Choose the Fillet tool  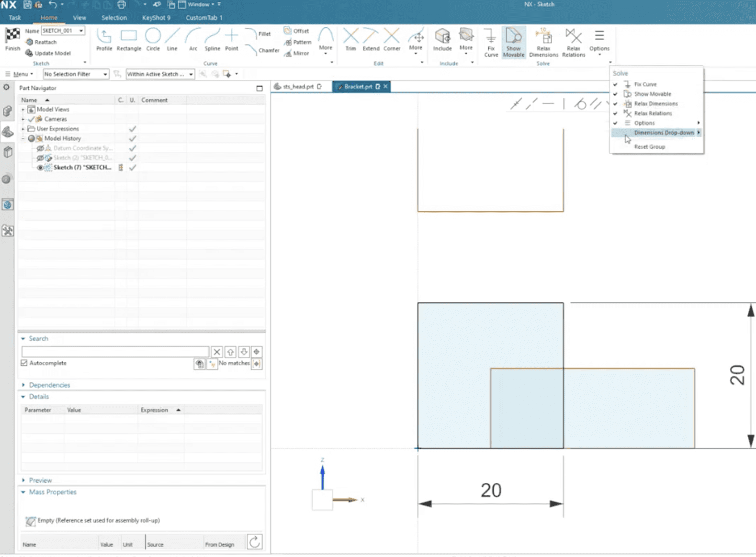point(259,33)
